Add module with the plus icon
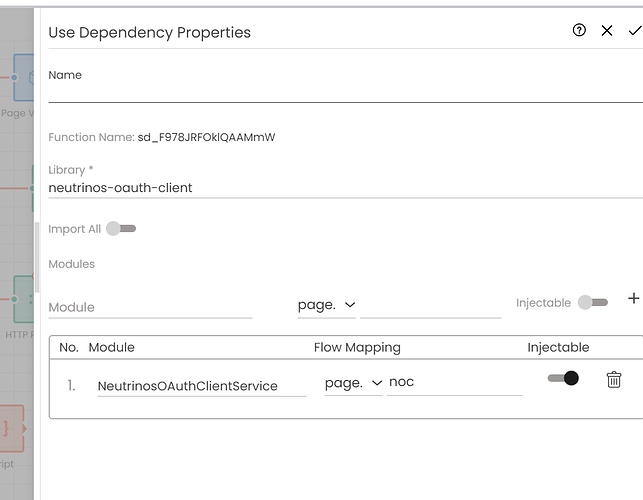 634,298
